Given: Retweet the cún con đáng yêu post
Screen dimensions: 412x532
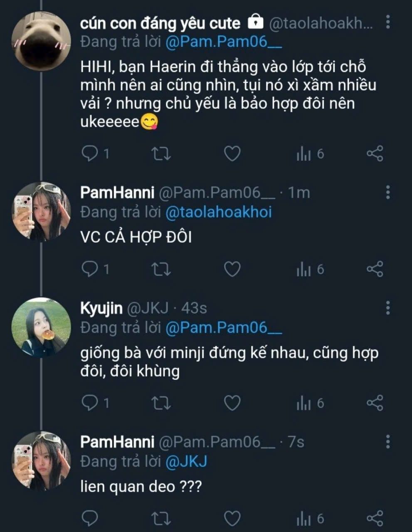Looking at the screenshot, I should click(x=160, y=154).
